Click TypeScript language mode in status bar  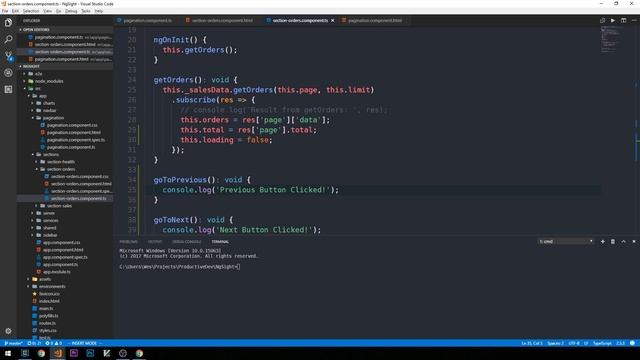[x=602, y=343]
